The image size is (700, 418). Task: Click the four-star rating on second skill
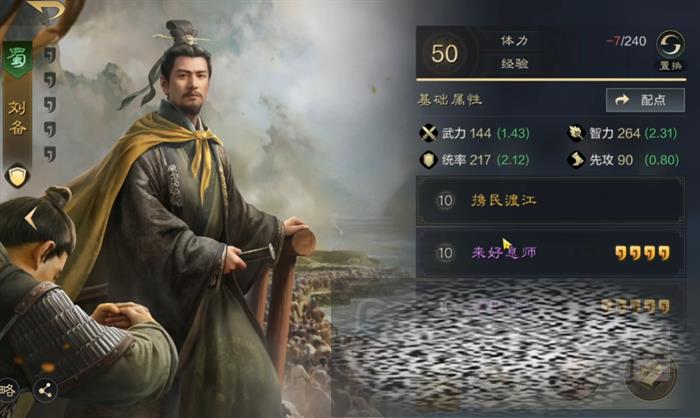pyautogui.click(x=642, y=253)
